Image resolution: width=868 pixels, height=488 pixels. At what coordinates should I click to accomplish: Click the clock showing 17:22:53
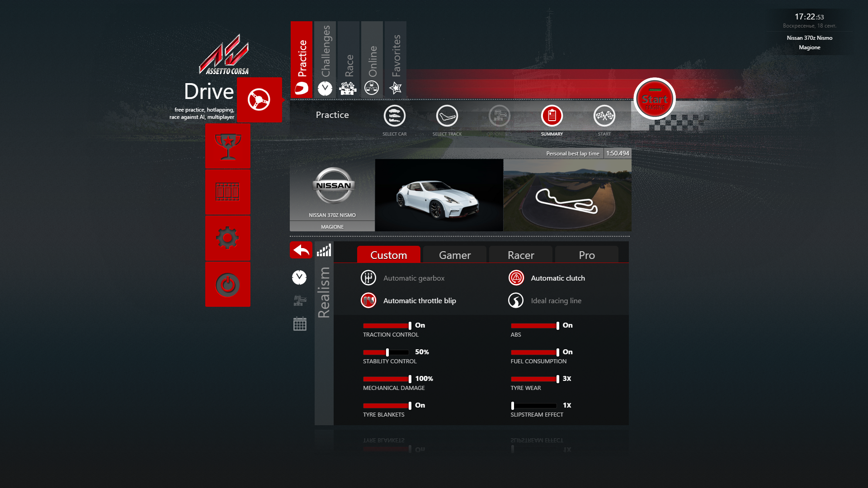(809, 17)
